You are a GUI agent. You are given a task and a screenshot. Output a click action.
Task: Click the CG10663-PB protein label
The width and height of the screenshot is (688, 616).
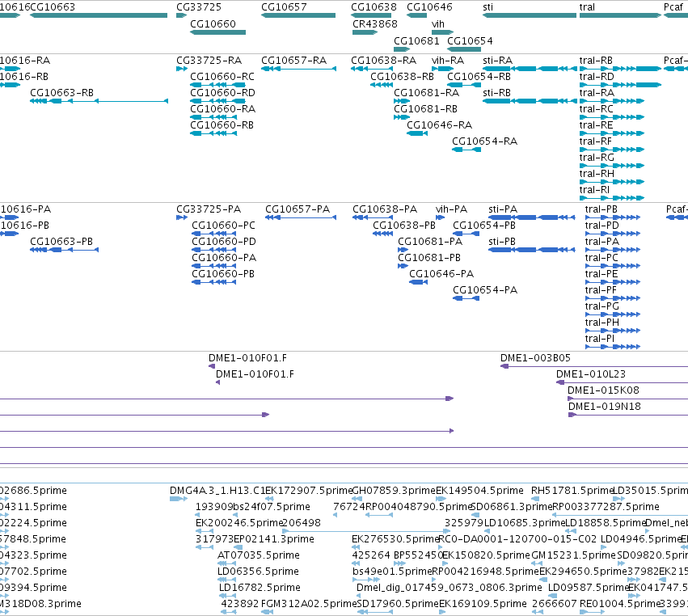coord(61,242)
